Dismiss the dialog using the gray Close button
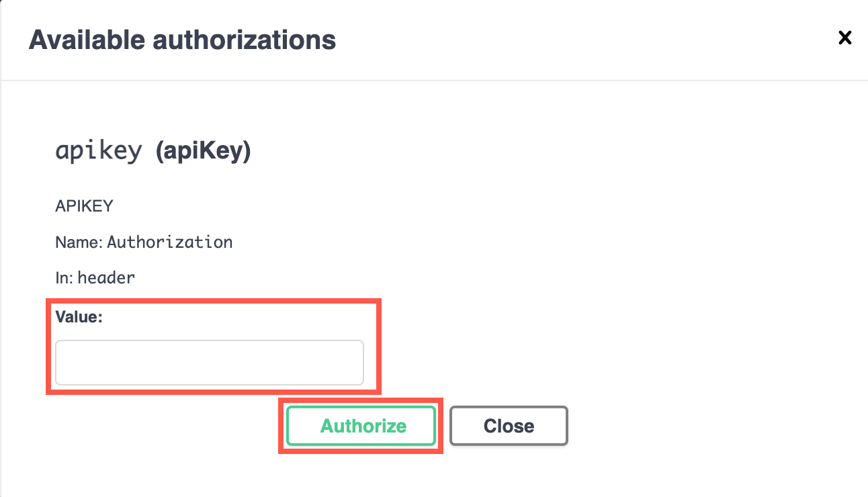Screen dimensions: 868x497 [x=509, y=426]
